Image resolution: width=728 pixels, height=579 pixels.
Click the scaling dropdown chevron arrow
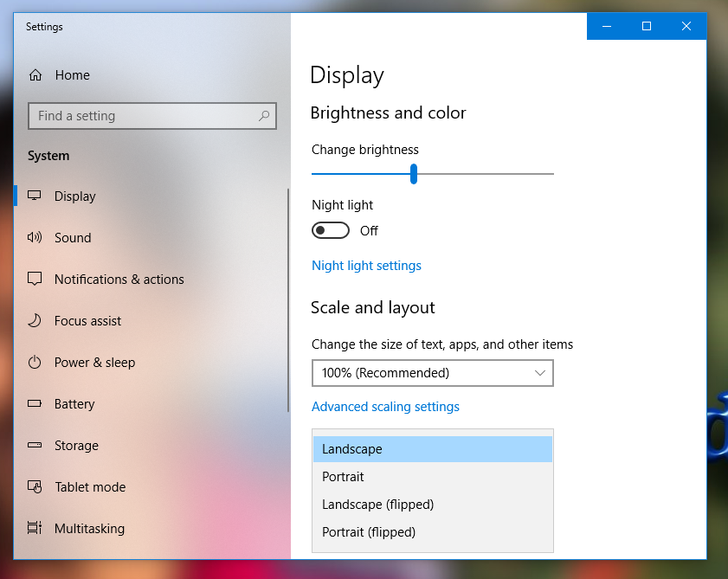[539, 373]
